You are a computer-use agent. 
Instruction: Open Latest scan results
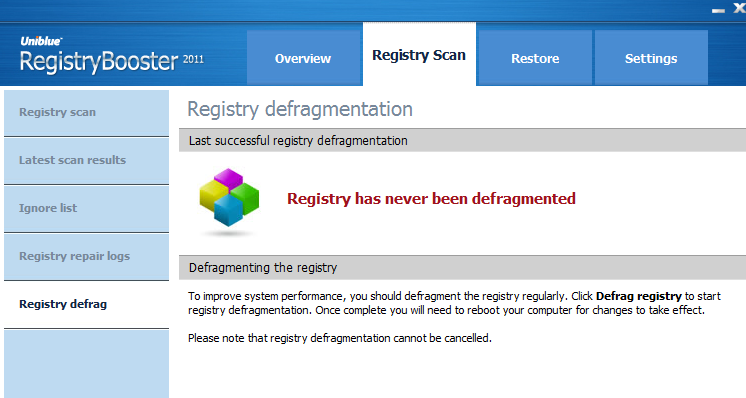tap(86, 161)
